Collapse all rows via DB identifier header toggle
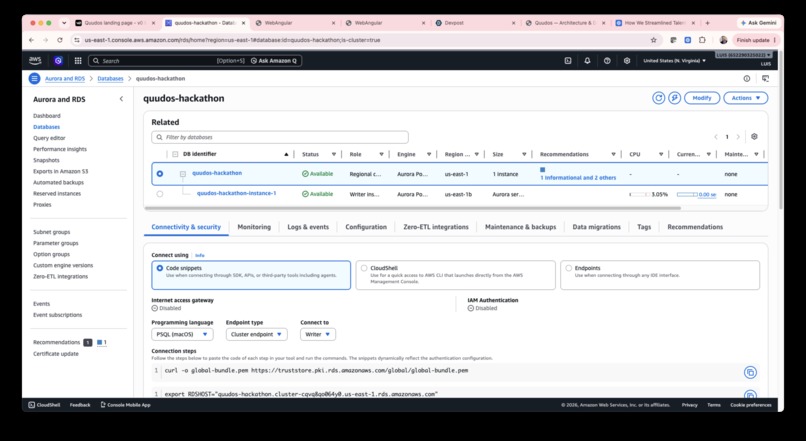The height and width of the screenshot is (441, 806). [175, 154]
